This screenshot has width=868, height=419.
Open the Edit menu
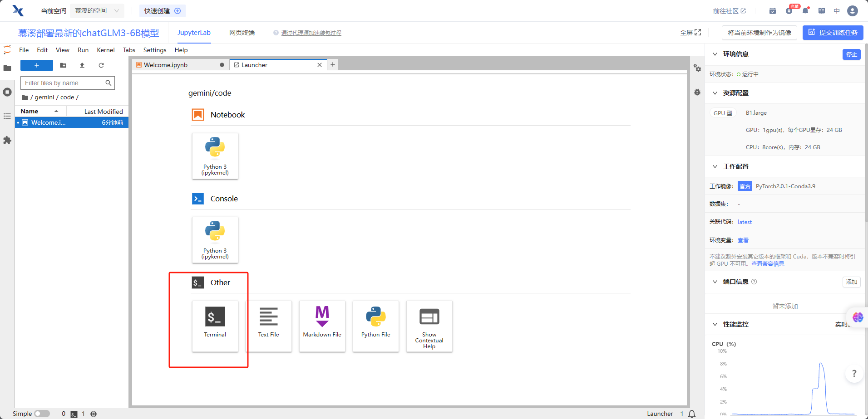[x=42, y=50]
